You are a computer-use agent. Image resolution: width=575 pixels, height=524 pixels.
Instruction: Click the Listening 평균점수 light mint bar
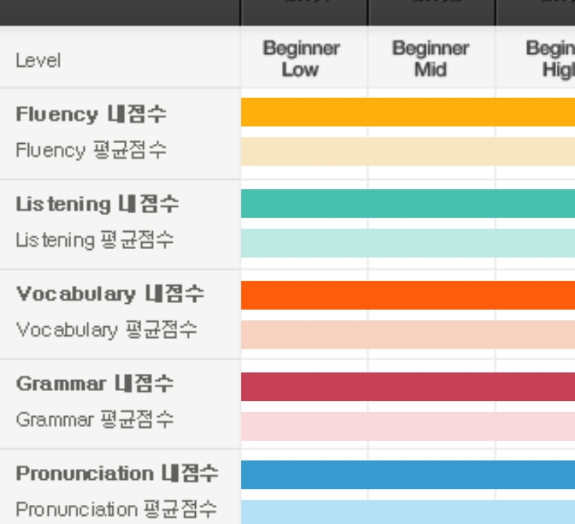point(408,243)
